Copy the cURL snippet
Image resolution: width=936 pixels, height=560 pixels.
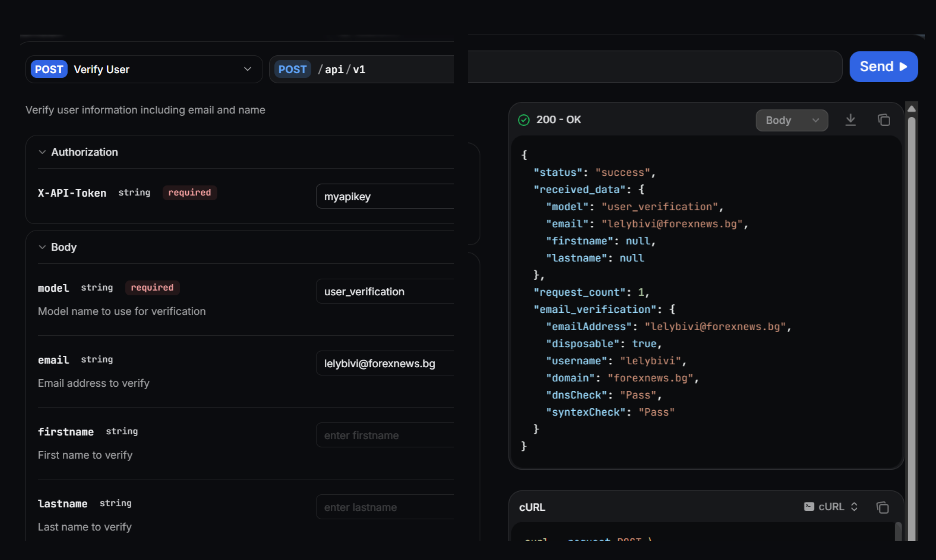882,507
